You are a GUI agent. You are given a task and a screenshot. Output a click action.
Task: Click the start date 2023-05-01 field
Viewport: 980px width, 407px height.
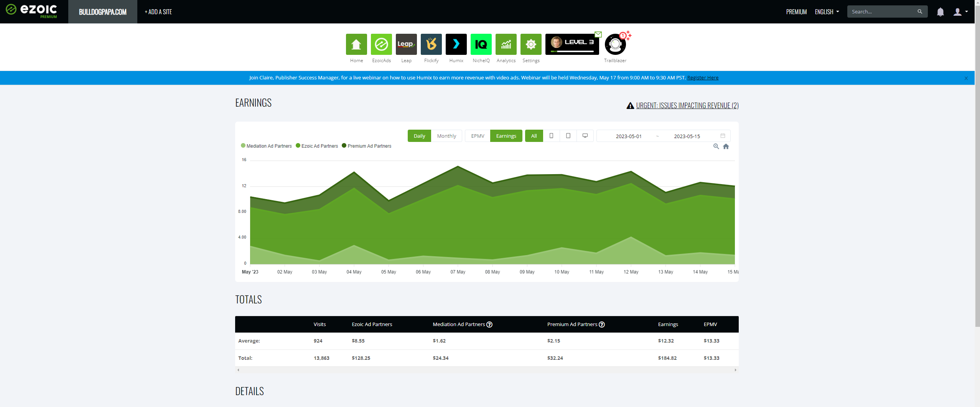pyautogui.click(x=628, y=136)
